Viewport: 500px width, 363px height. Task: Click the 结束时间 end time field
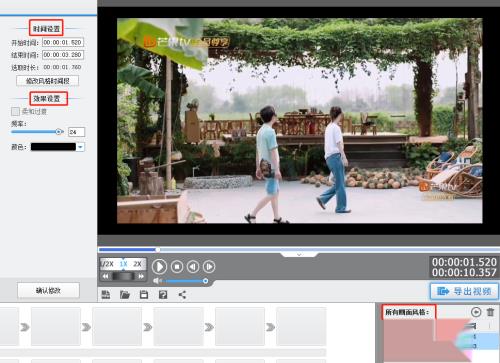[63, 55]
